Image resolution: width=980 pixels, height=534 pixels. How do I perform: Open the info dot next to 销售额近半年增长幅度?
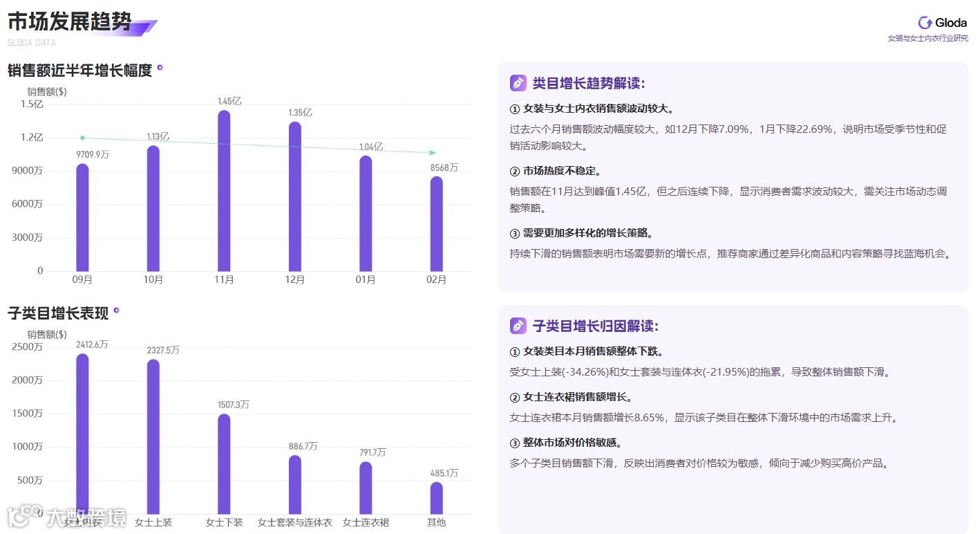[x=160, y=66]
